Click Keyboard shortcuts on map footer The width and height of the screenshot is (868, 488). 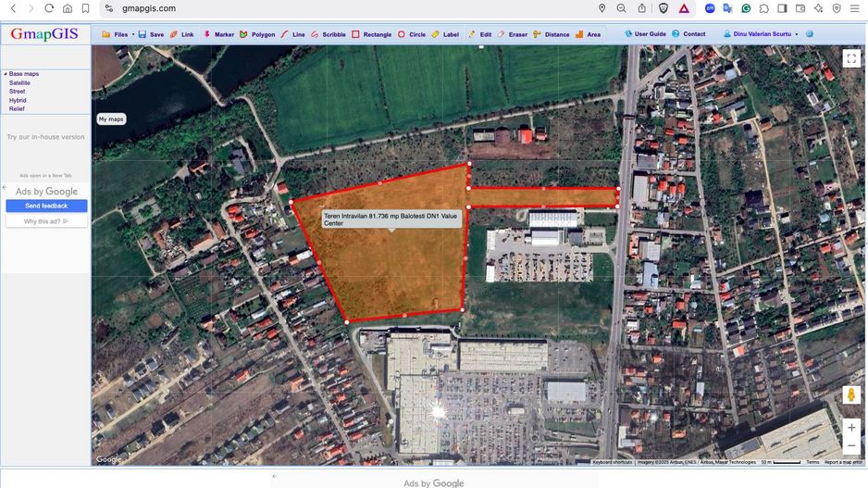pos(612,462)
